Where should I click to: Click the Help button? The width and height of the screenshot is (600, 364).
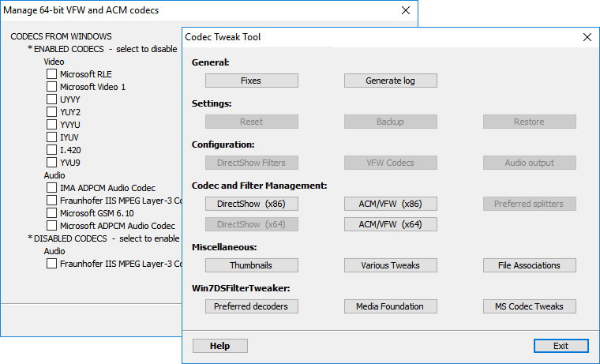tap(219, 346)
